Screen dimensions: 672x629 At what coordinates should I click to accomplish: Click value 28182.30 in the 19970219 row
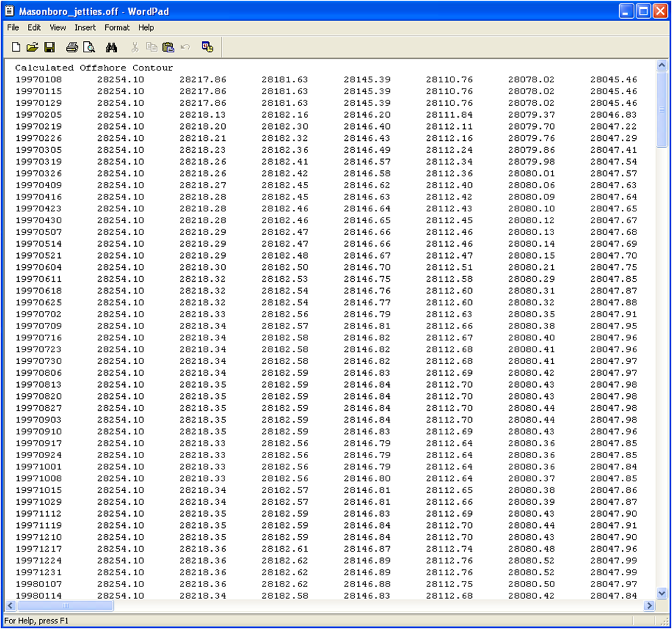pos(285,126)
